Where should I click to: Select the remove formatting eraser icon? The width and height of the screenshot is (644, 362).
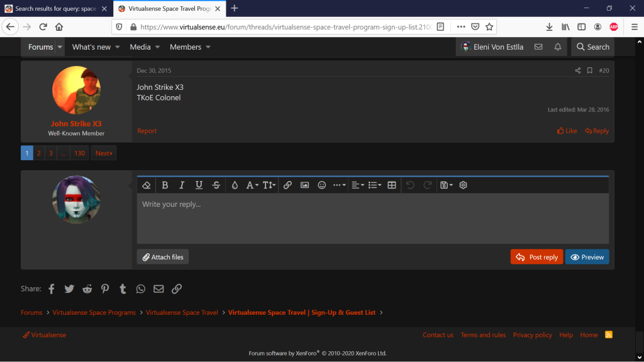coord(146,185)
